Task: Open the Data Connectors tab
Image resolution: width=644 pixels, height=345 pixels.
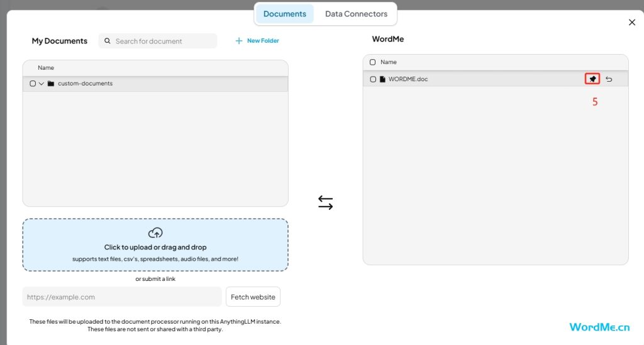Action: click(356, 14)
